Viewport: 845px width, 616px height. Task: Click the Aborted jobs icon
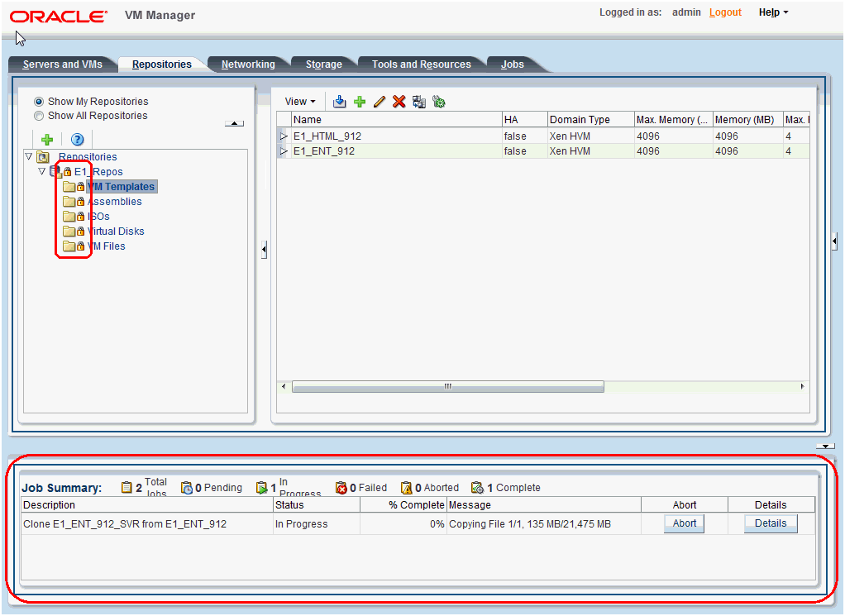(x=406, y=487)
